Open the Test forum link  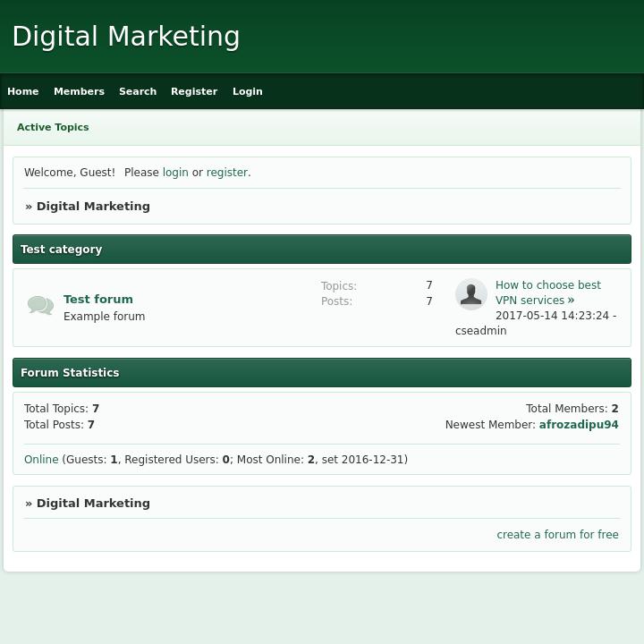(x=98, y=299)
